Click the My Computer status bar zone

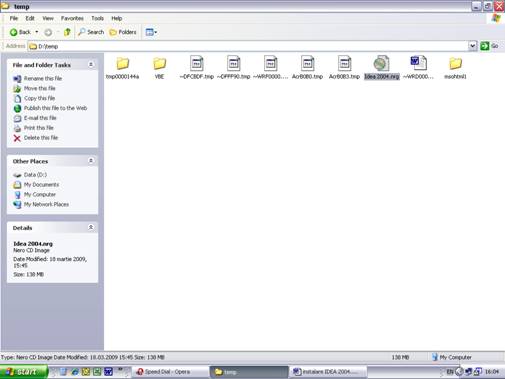[x=452, y=357]
